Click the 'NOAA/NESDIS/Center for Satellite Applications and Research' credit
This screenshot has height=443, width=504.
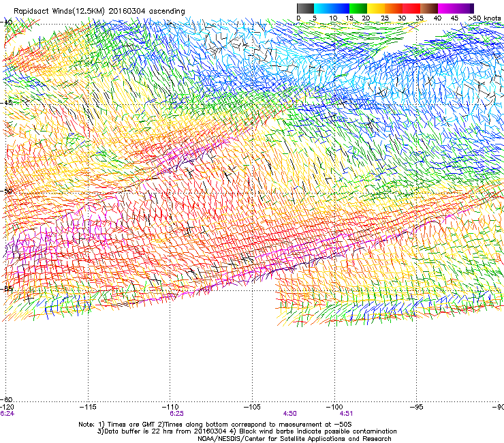(x=294, y=439)
